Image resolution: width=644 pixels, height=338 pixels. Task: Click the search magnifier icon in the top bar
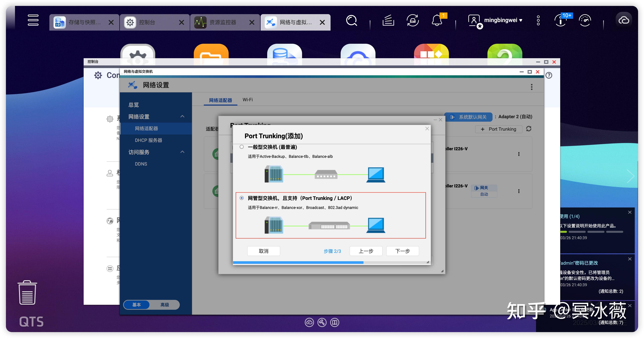click(x=351, y=21)
